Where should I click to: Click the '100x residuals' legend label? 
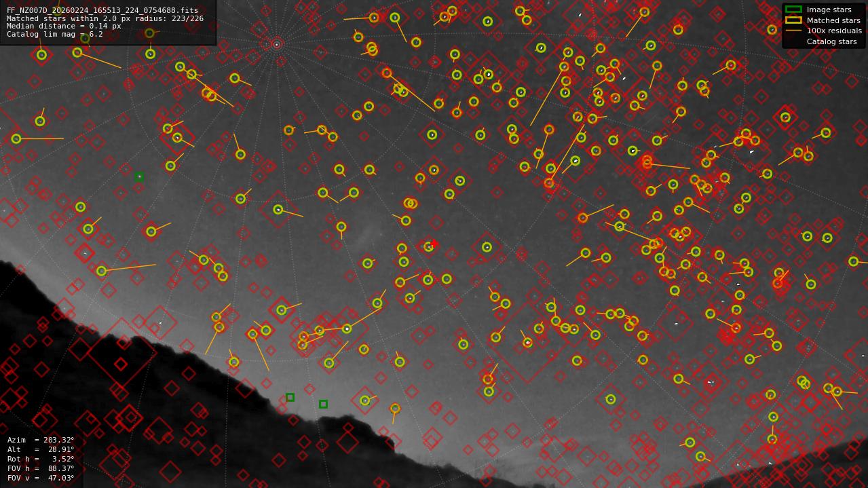tap(834, 31)
